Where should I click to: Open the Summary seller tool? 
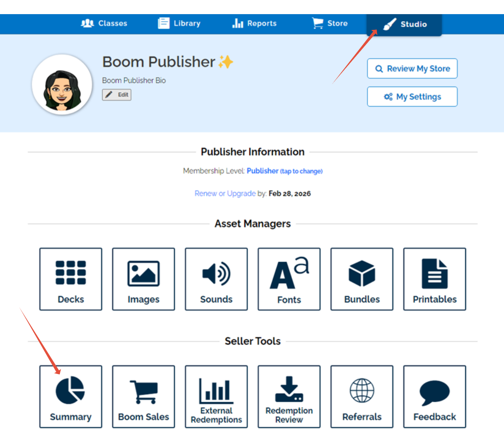71,397
